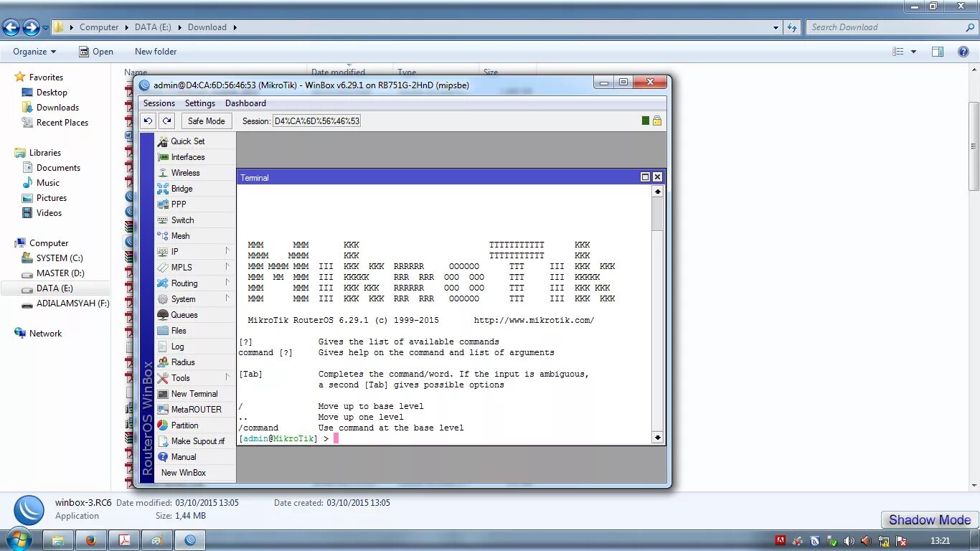
Task: Click the WinBox undo arrow button
Action: 148,121
